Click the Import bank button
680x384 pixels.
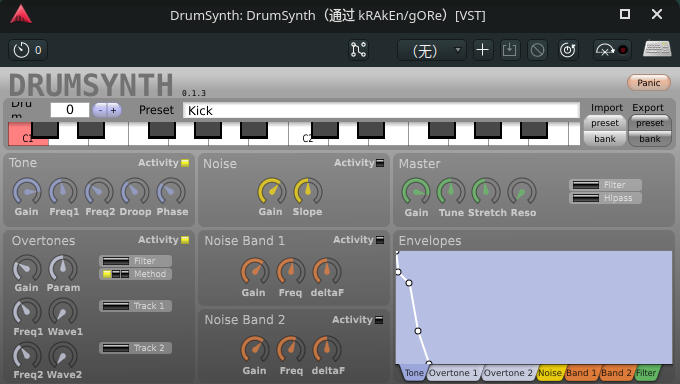point(605,139)
